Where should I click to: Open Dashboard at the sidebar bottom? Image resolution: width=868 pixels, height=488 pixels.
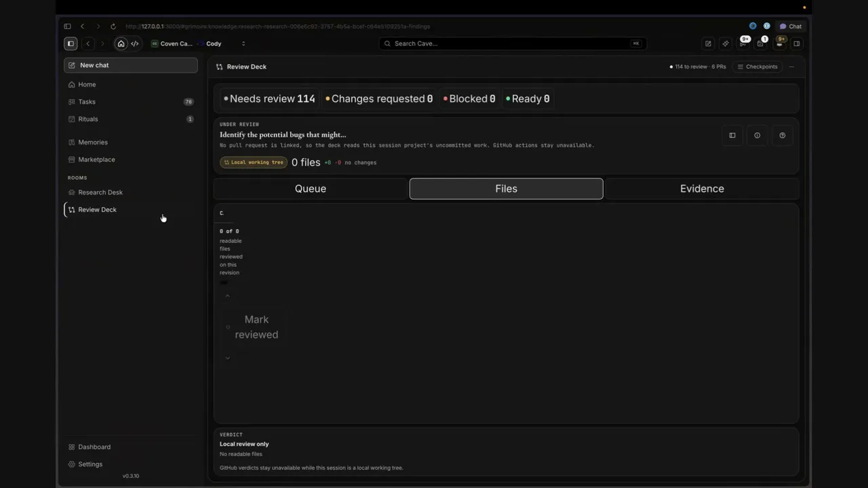click(131, 447)
